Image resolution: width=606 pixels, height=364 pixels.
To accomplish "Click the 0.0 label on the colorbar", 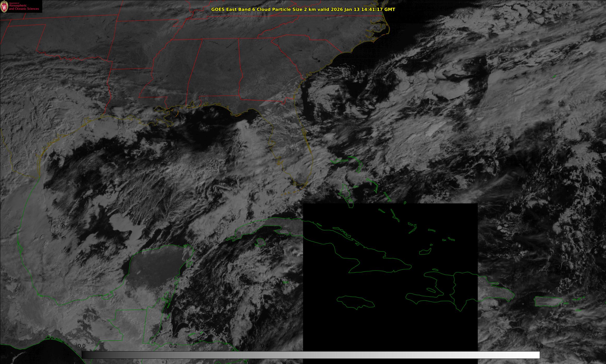I will tap(82, 346).
